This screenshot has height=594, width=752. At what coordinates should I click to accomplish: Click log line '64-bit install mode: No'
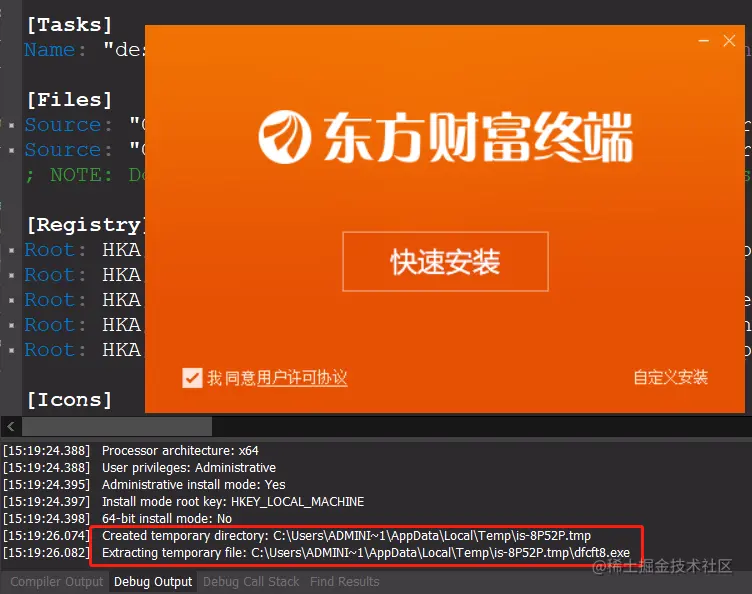point(166,518)
